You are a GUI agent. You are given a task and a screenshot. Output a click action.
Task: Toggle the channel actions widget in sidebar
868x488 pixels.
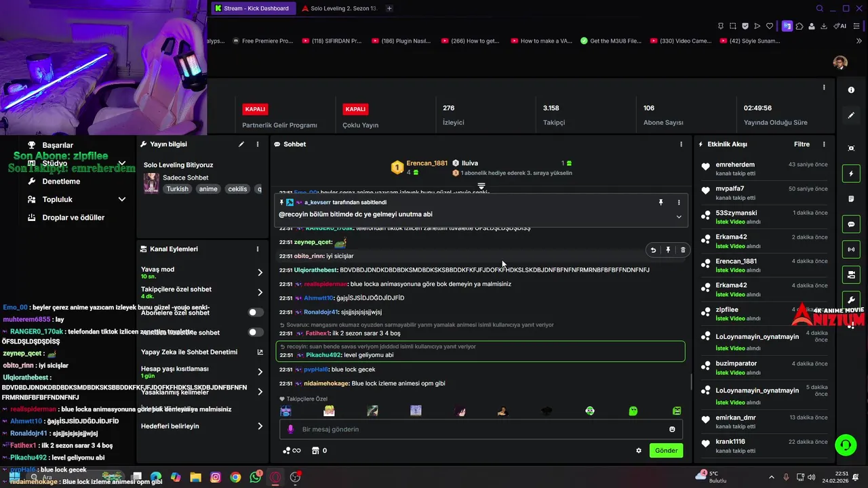pos(851,274)
